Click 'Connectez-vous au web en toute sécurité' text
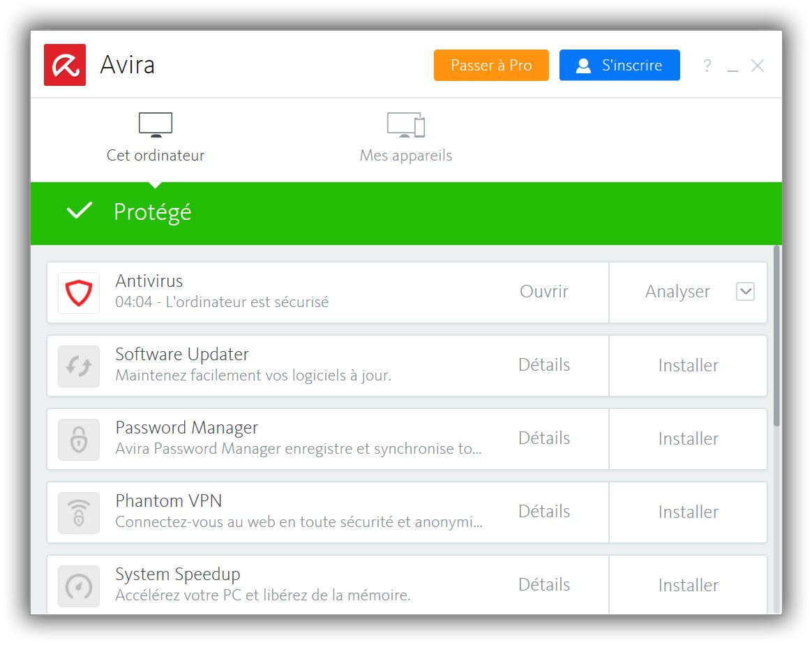Screen dimensions: 812x645 click(x=299, y=521)
